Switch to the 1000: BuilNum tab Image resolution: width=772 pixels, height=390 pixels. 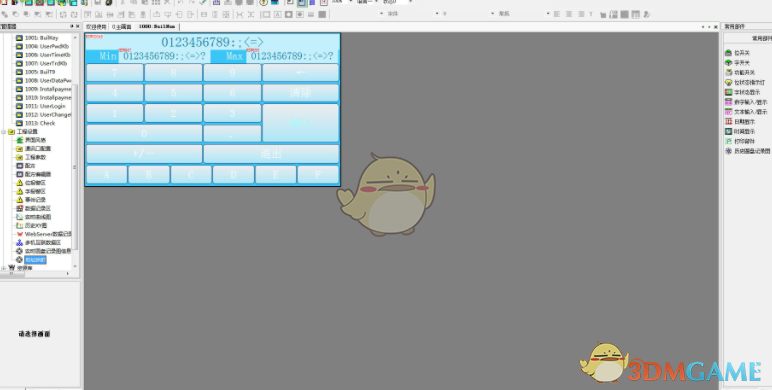tap(157, 27)
